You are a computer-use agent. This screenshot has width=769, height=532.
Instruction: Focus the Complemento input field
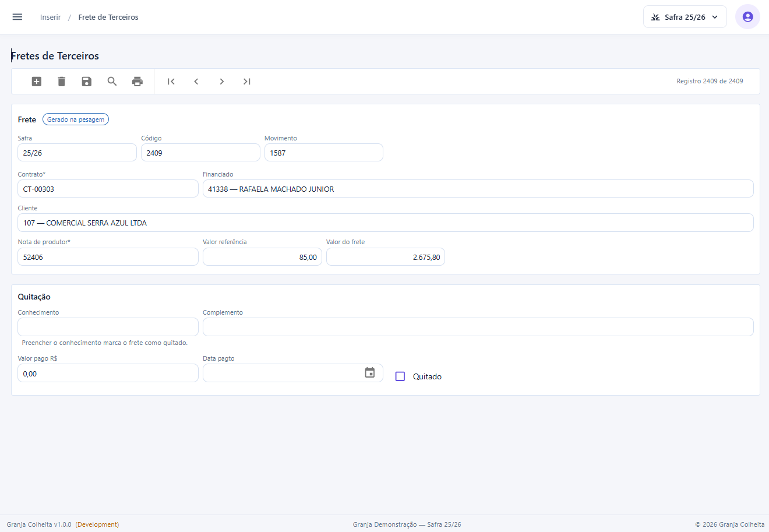point(478,327)
